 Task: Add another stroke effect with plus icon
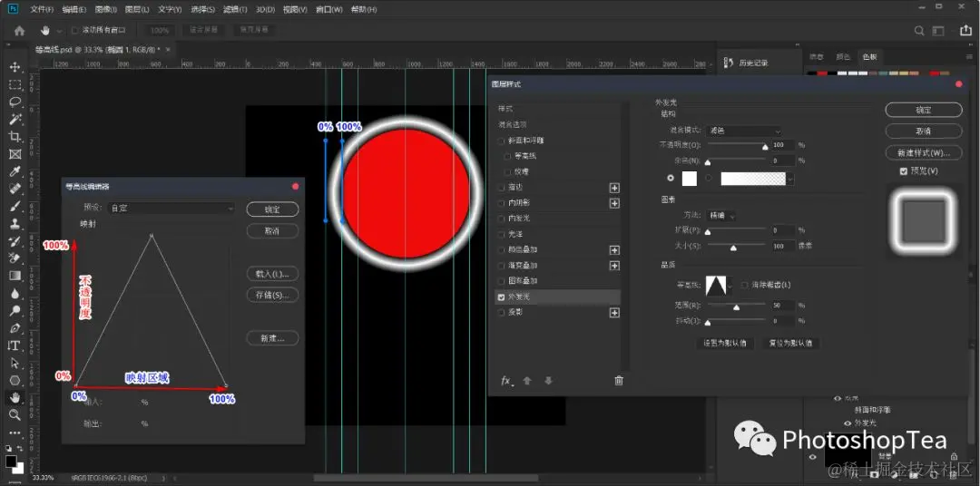614,188
